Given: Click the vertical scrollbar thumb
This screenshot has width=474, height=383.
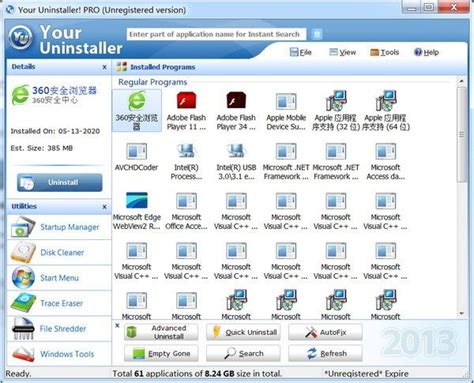Looking at the screenshot, I should coord(462,134).
